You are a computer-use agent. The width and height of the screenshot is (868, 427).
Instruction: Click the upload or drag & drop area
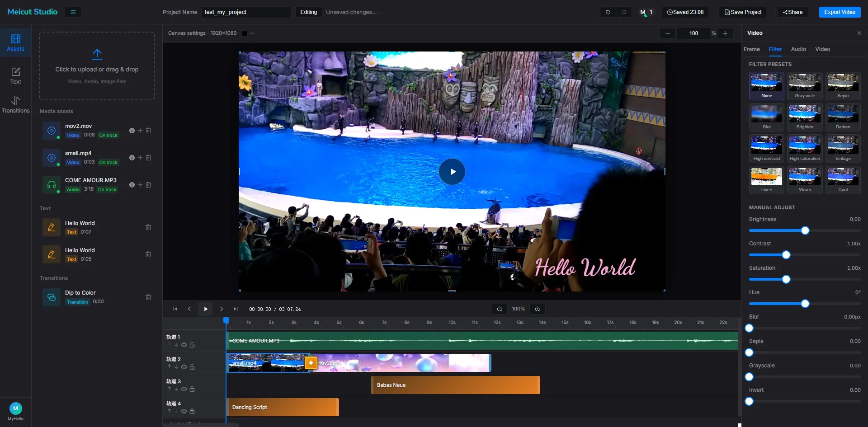pyautogui.click(x=97, y=66)
